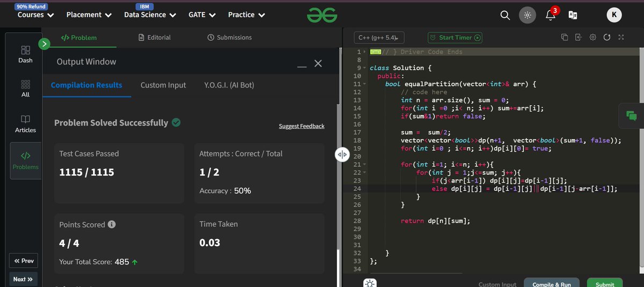Switch to the Editorial tab
Viewport: 644px width, 287px height.
[155, 38]
